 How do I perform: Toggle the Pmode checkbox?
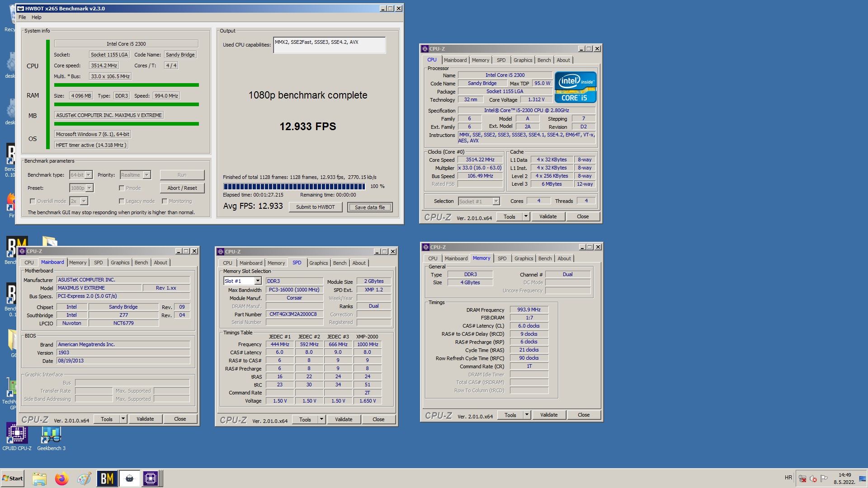click(x=122, y=188)
